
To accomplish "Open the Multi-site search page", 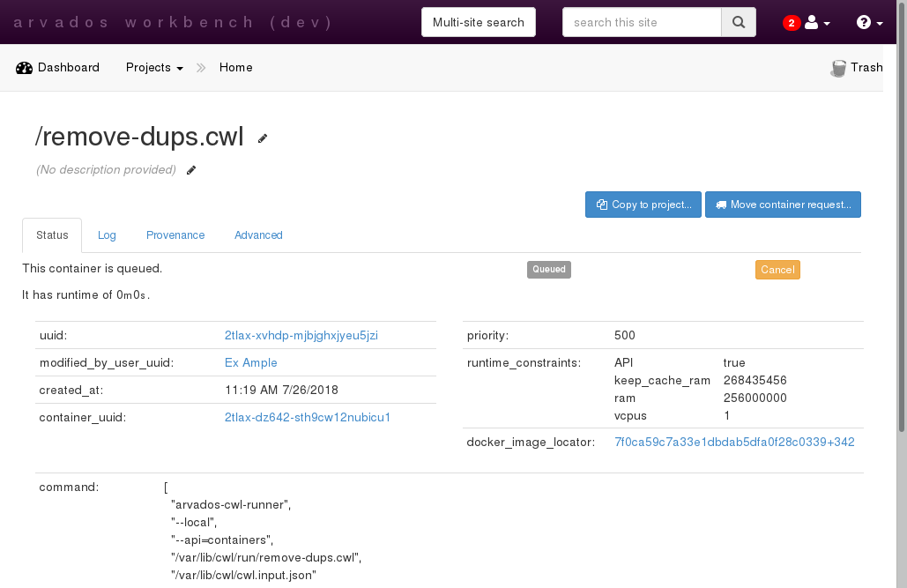I will pyautogui.click(x=479, y=23).
